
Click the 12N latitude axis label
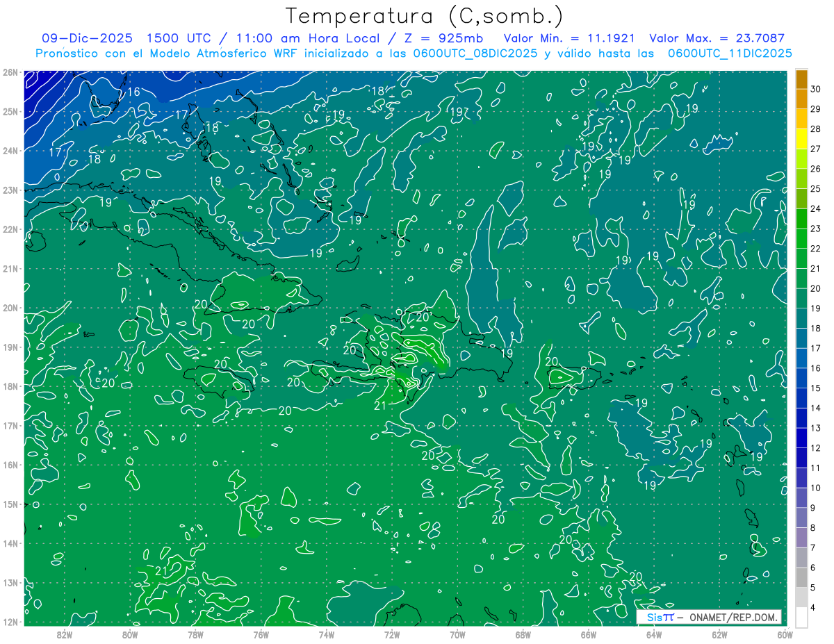pyautogui.click(x=10, y=622)
